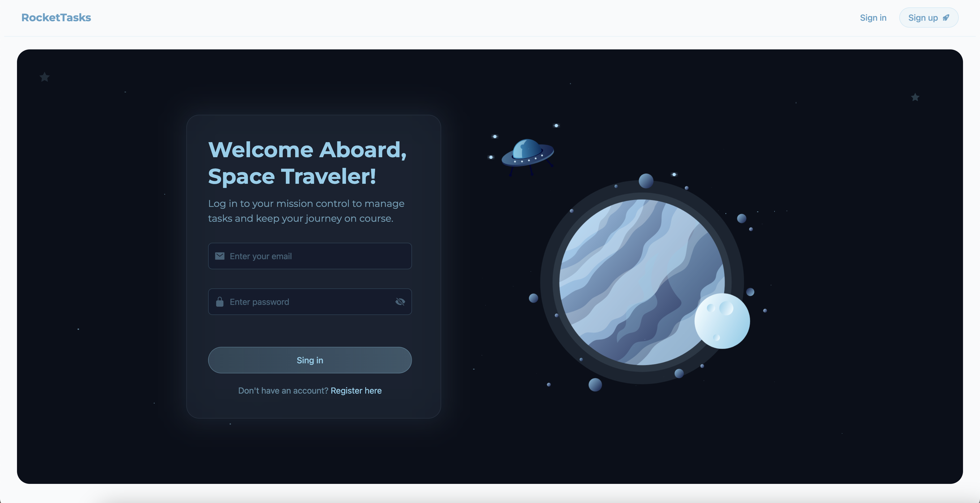The width and height of the screenshot is (980, 503).
Task: Toggle password visibility eye icon
Action: (x=400, y=301)
